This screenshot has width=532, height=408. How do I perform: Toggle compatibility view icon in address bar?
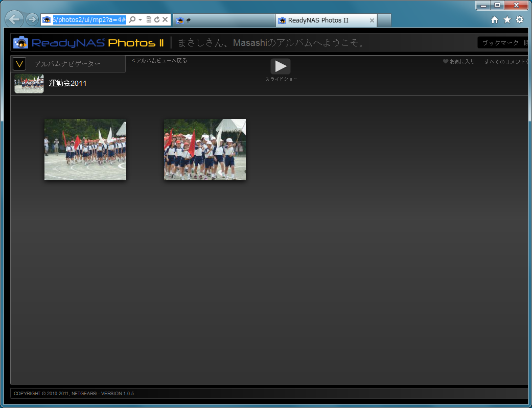coord(149,20)
